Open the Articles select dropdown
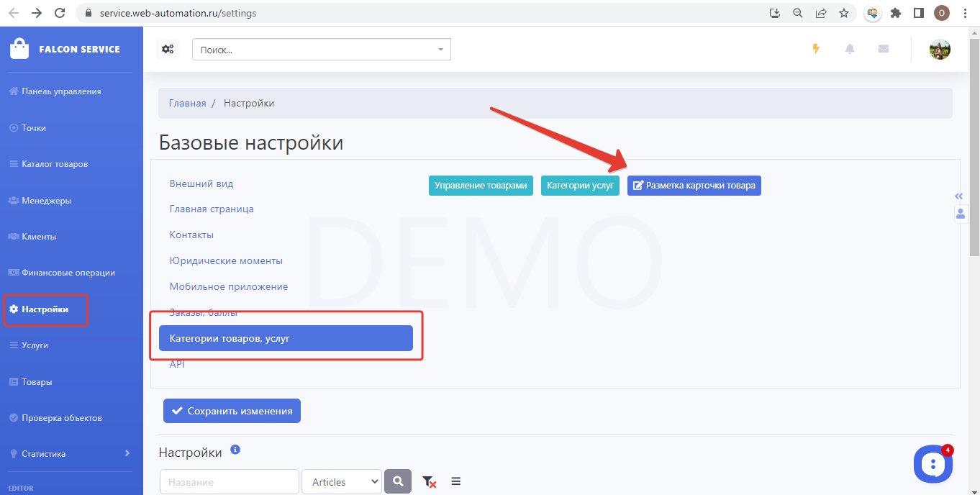This screenshot has width=980, height=495. pos(341,482)
